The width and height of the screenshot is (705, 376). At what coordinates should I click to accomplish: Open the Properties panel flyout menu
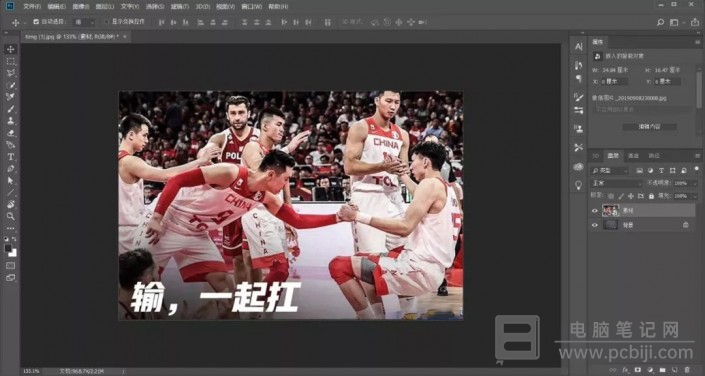(x=697, y=42)
